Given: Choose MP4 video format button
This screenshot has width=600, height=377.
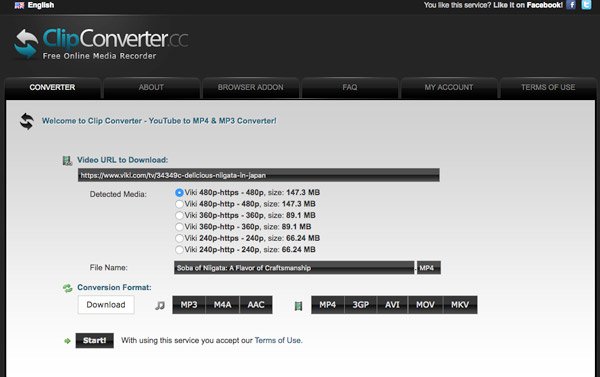Looking at the screenshot, I should [328, 305].
